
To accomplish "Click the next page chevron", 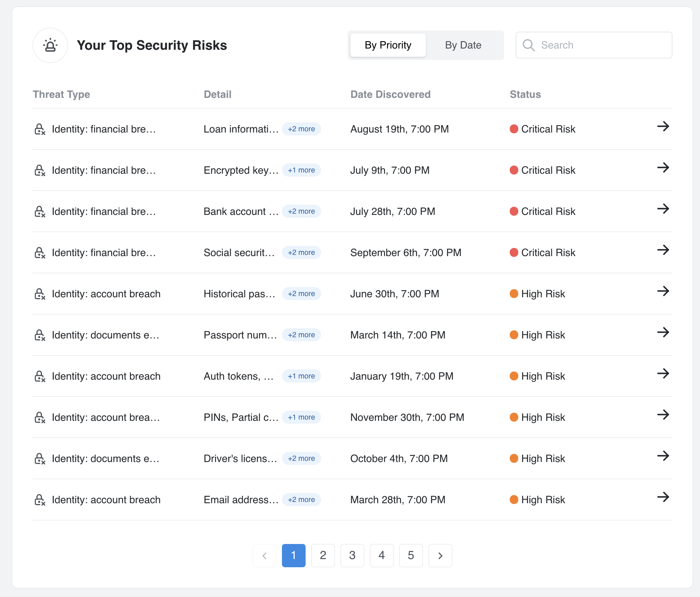I will click(440, 555).
